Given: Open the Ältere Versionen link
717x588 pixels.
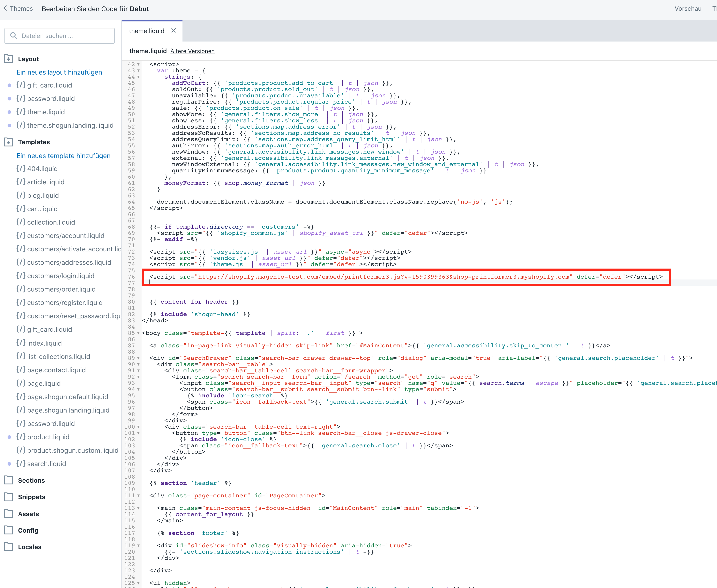Looking at the screenshot, I should coord(192,51).
